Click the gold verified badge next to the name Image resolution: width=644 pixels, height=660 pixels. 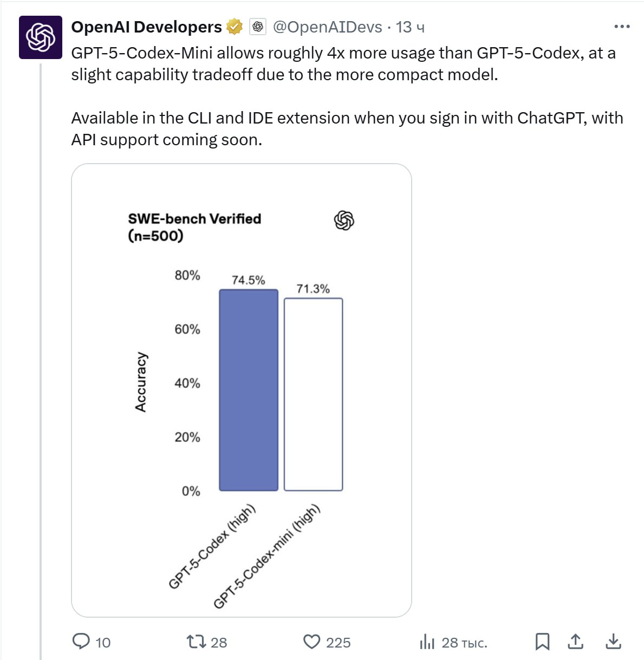coord(233,27)
